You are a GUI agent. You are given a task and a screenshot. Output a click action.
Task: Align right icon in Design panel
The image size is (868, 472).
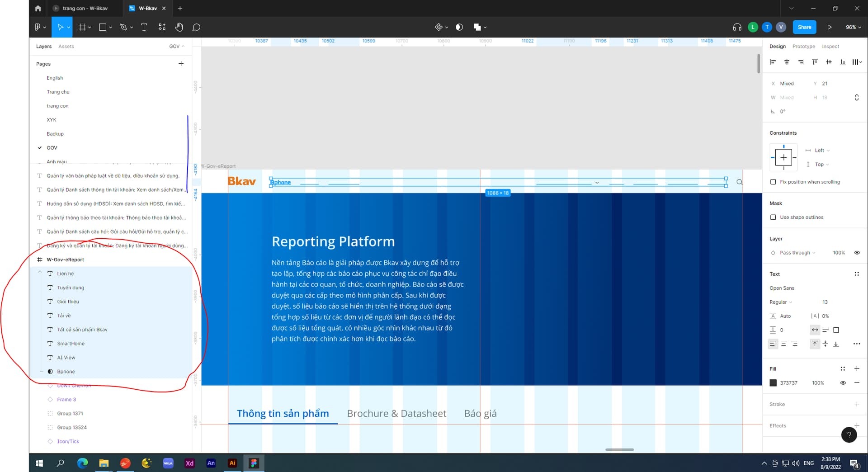click(801, 62)
